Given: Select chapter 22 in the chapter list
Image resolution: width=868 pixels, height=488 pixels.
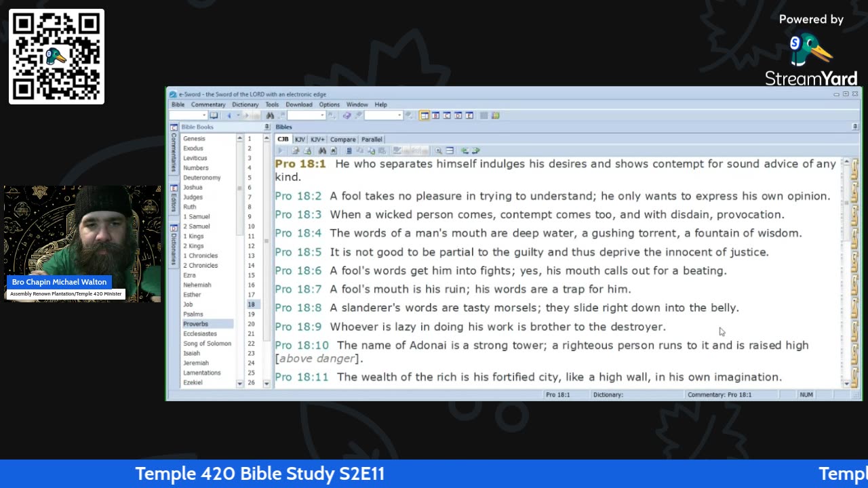Looking at the screenshot, I should (x=251, y=343).
